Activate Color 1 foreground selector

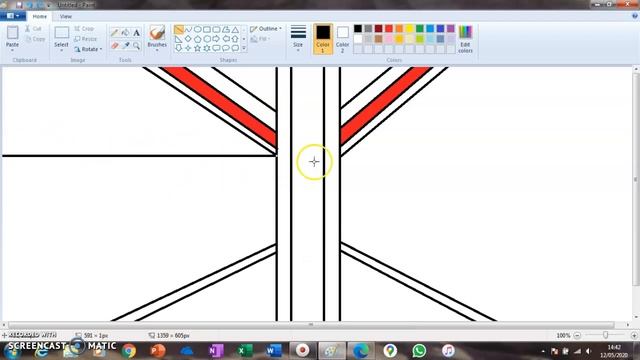click(323, 39)
